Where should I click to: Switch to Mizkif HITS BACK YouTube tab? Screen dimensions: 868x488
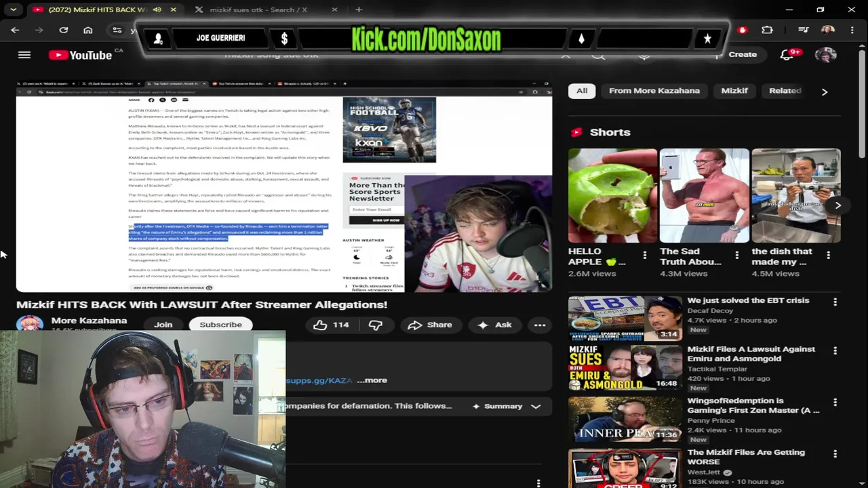point(97,9)
